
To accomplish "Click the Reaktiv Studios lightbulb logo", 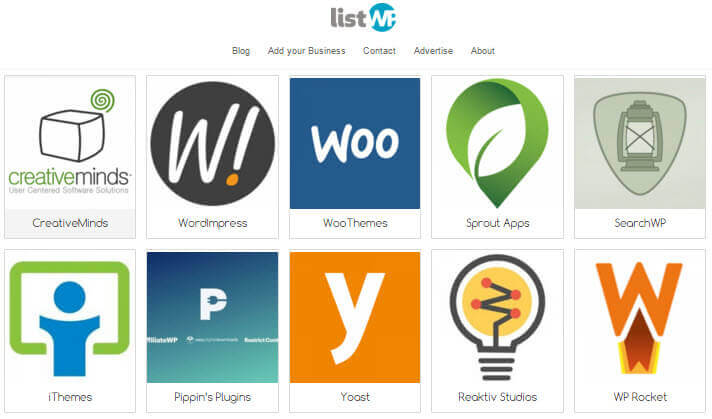I will coord(497,318).
